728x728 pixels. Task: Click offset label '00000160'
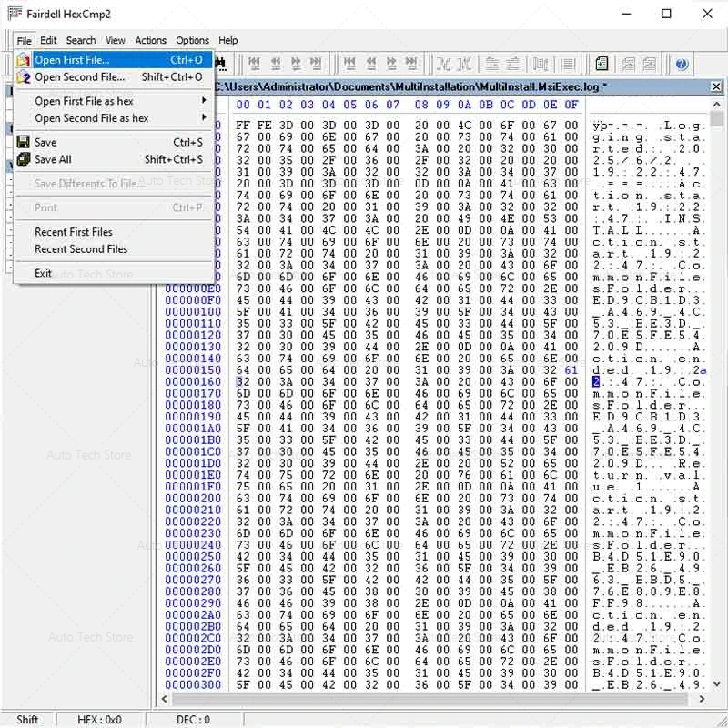193,381
